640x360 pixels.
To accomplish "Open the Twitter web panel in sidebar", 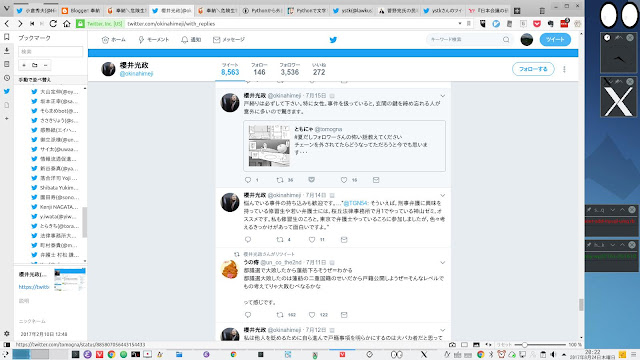I will pyautogui.click(x=7, y=91).
